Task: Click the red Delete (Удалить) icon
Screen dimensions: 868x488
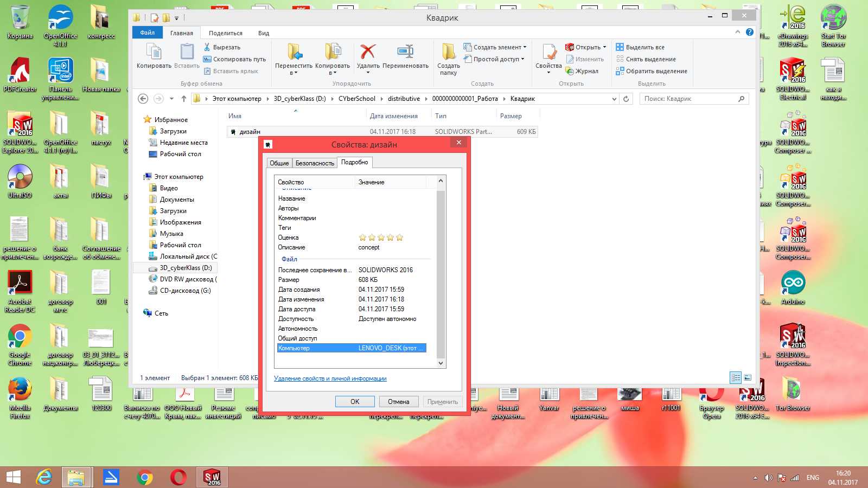Action: pyautogui.click(x=368, y=52)
